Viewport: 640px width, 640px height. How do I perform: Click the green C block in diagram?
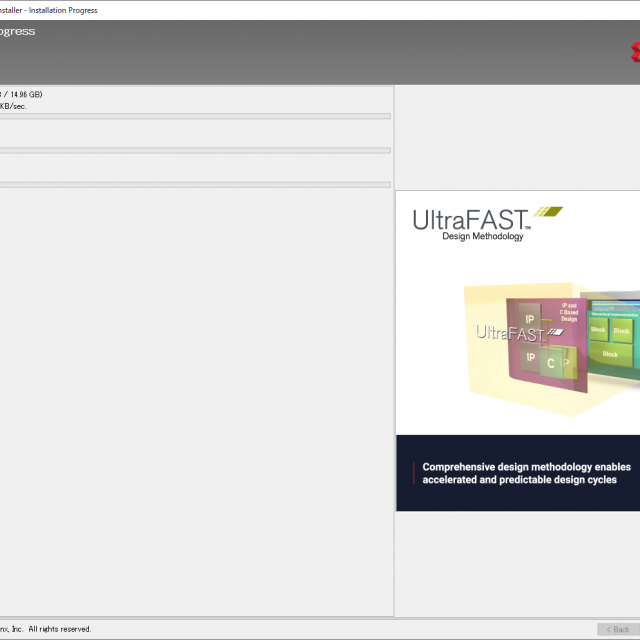550,364
